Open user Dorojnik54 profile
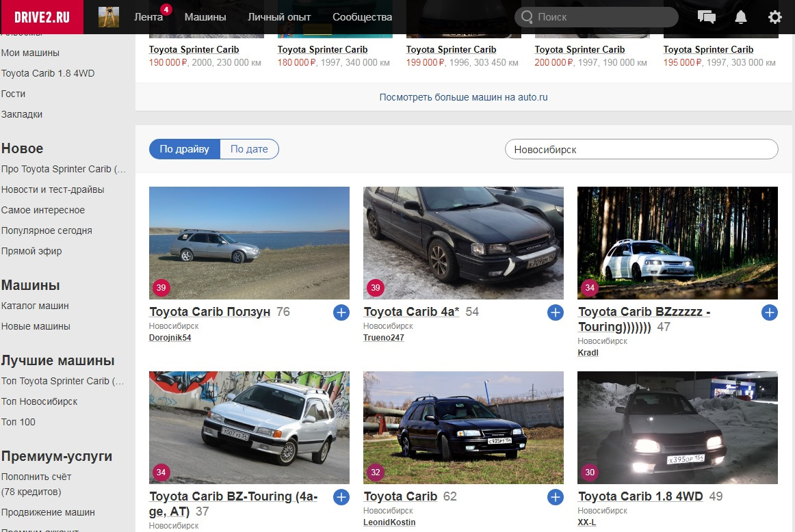The height and width of the screenshot is (532, 795). point(170,338)
